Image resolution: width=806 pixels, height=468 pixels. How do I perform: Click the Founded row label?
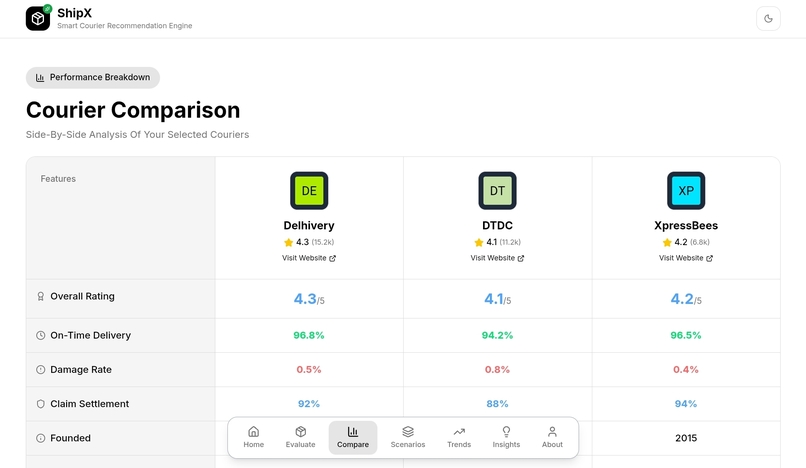[70, 438]
